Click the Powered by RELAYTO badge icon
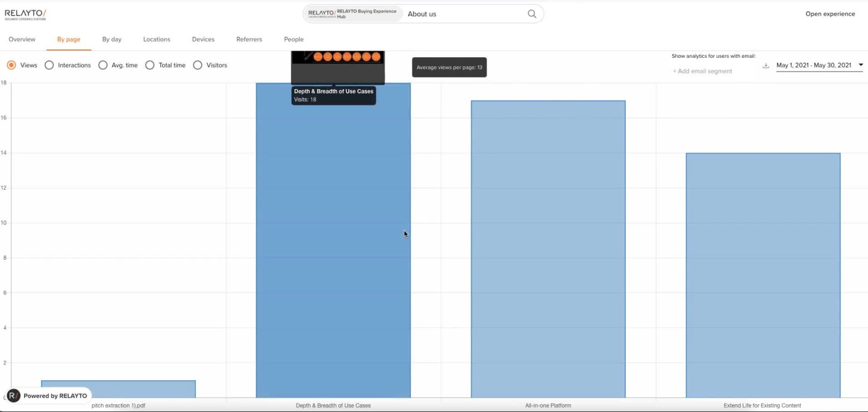868x412 pixels. click(x=14, y=396)
